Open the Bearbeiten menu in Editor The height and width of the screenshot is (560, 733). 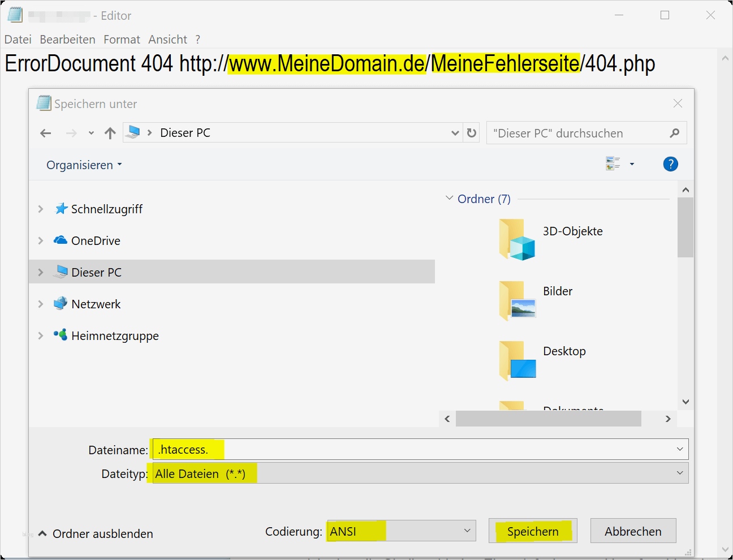(67, 40)
